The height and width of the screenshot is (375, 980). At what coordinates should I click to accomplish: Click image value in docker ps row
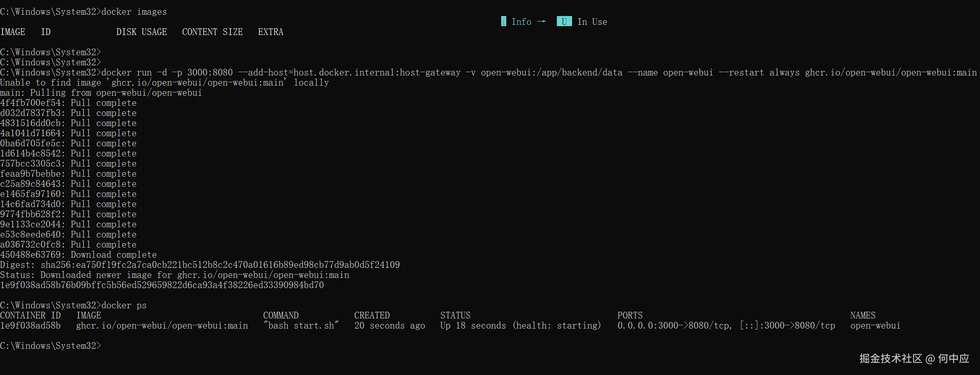[162, 326]
